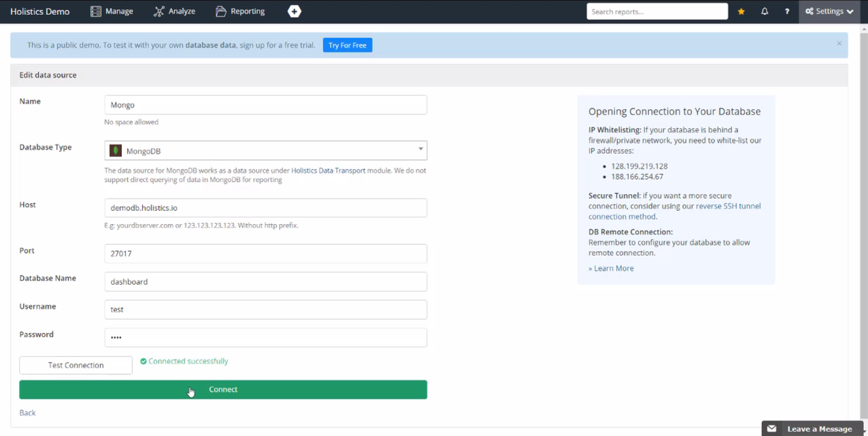Click the Edit data source heading
868x436 pixels.
(x=48, y=75)
